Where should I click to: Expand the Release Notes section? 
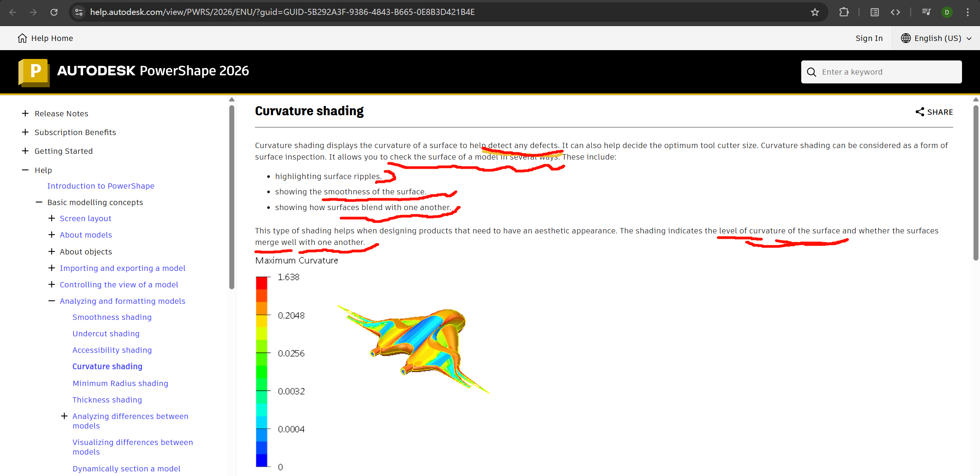25,114
